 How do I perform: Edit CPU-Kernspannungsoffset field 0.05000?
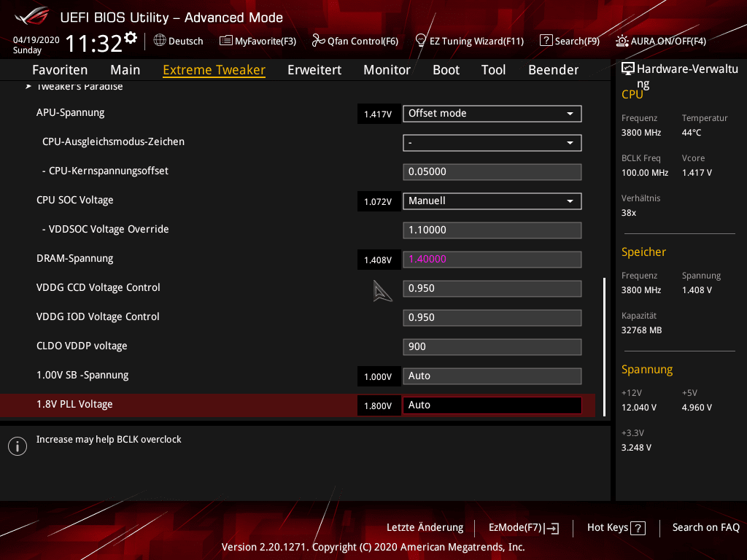click(492, 172)
